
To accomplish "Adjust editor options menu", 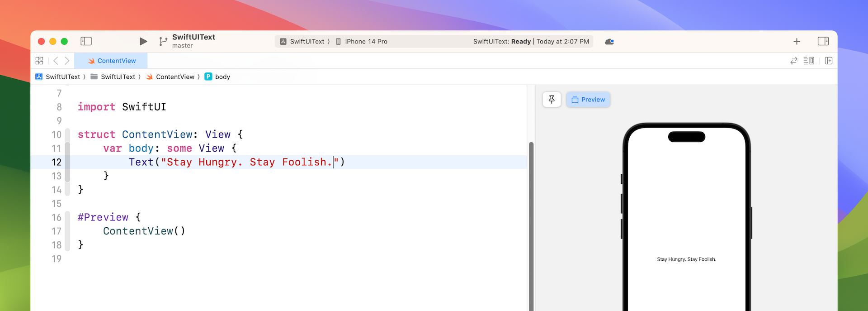I will (809, 61).
